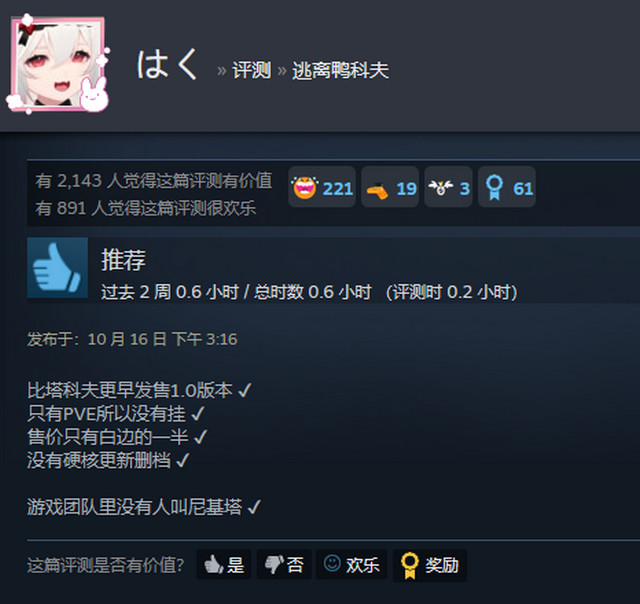Click the yellow ribbon icon in 奖励

coord(409,565)
